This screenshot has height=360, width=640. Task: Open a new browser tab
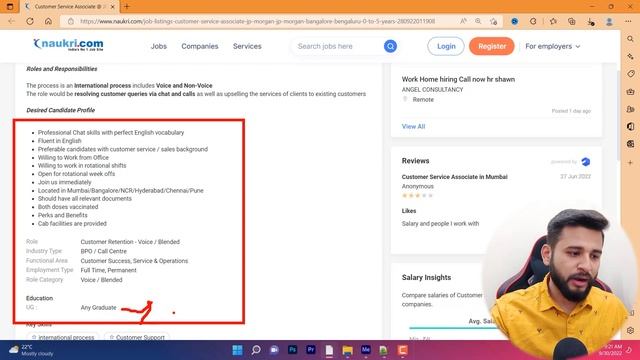pyautogui.click(x=127, y=7)
